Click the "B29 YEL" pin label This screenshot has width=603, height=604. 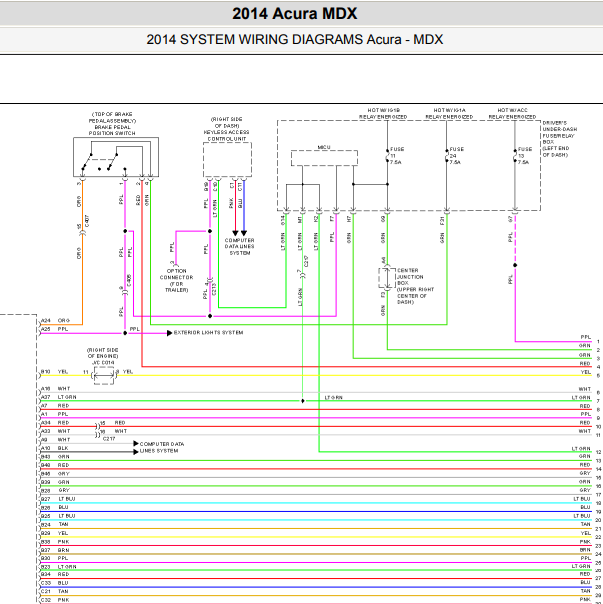(54, 533)
